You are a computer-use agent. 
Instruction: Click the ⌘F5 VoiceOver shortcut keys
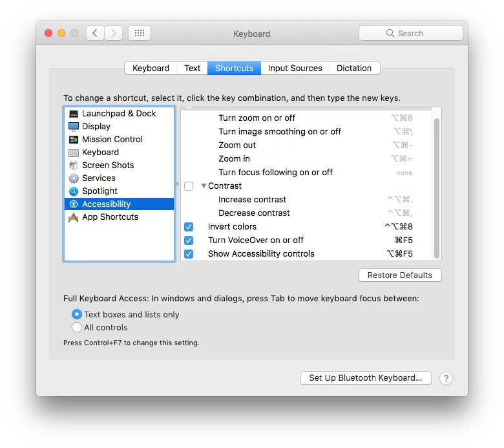[x=404, y=240]
